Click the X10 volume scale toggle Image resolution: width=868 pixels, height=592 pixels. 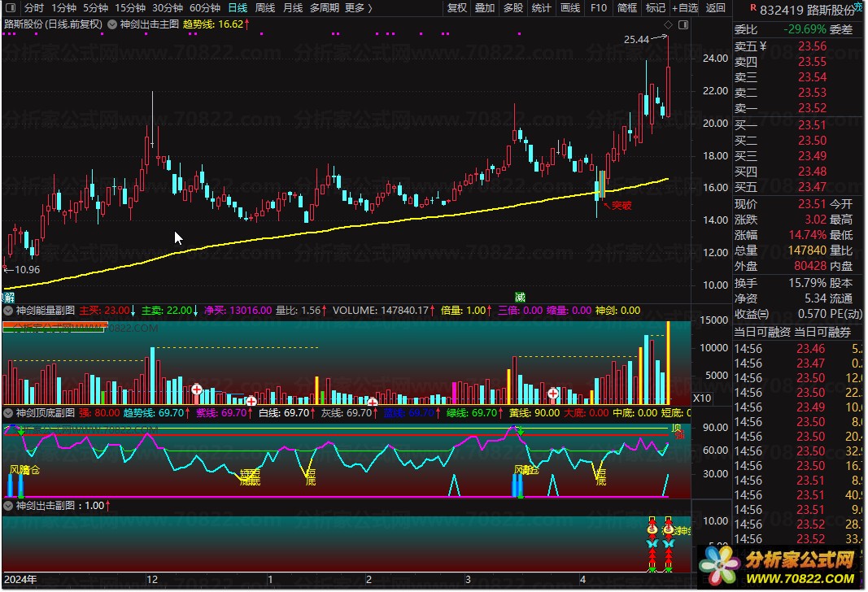(702, 398)
